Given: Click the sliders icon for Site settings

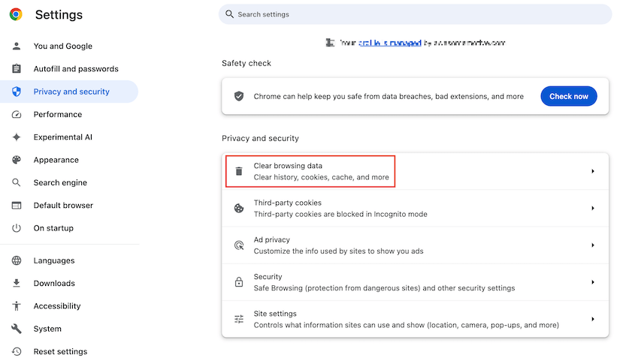Looking at the screenshot, I should pyautogui.click(x=239, y=319).
